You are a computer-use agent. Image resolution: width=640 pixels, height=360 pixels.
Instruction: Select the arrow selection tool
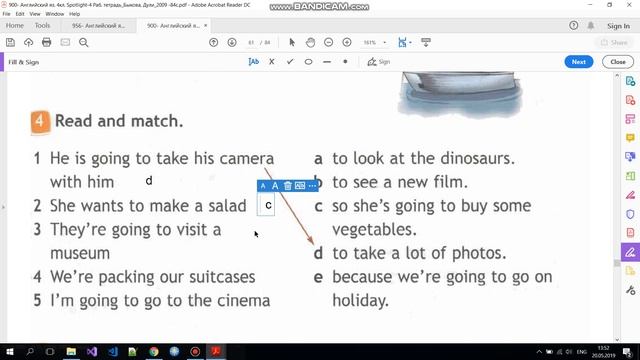[x=292, y=42]
